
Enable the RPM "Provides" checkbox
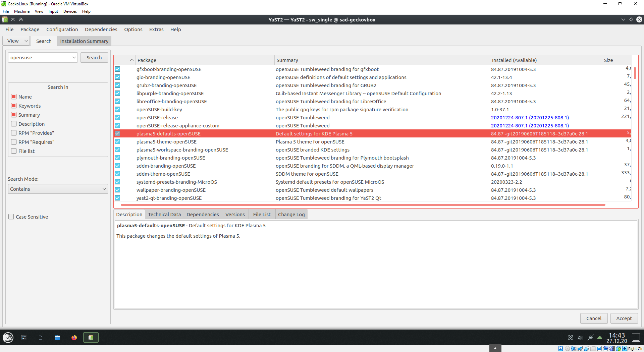(x=14, y=133)
